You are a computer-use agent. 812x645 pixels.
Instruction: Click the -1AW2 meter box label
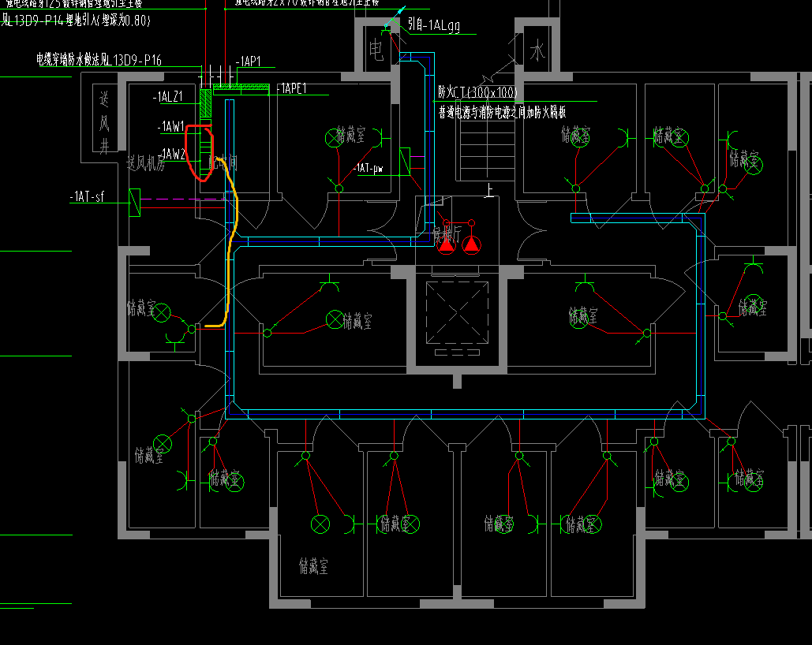[x=173, y=154]
